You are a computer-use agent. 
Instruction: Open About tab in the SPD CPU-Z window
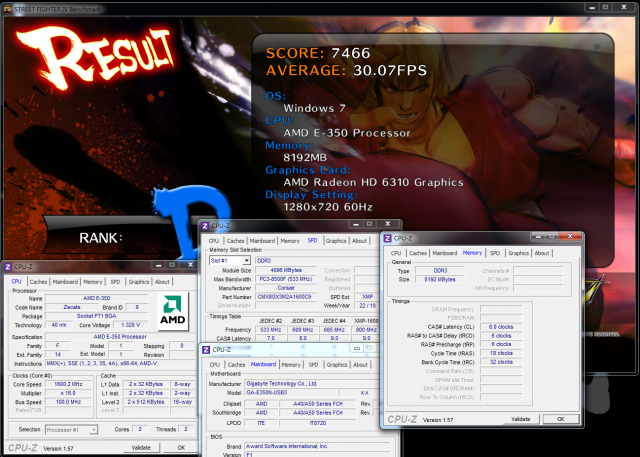point(359,241)
